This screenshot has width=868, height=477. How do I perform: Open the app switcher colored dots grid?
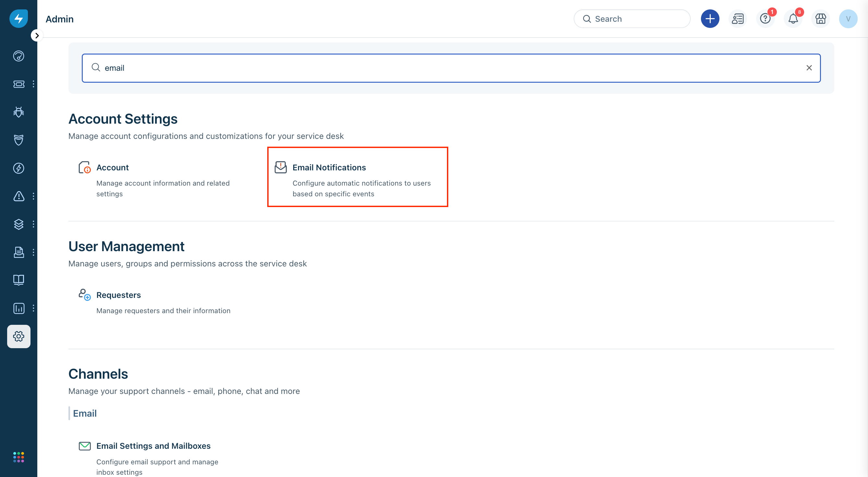tap(18, 457)
